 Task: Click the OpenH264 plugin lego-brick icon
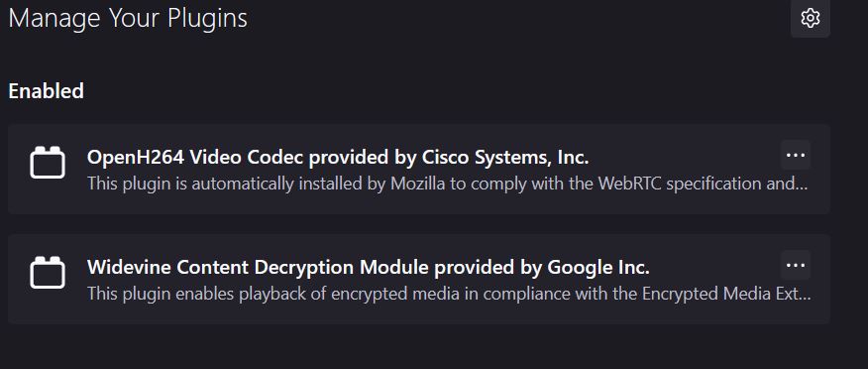48,163
